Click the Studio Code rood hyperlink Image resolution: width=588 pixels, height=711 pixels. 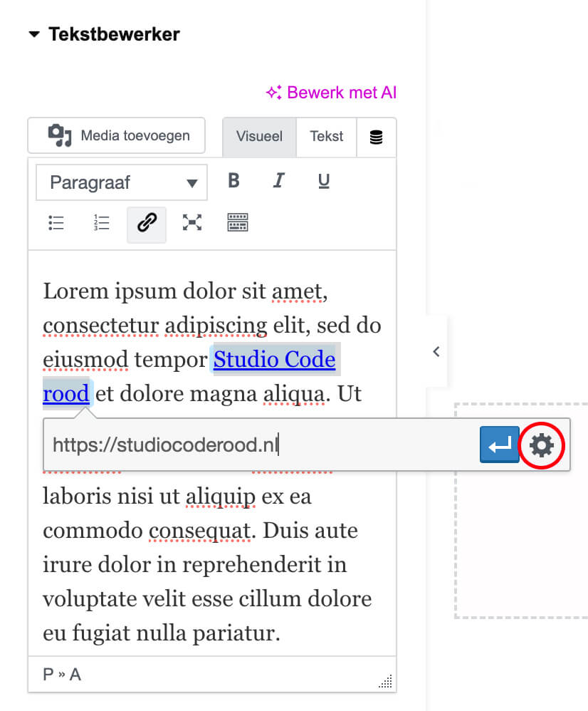274,360
